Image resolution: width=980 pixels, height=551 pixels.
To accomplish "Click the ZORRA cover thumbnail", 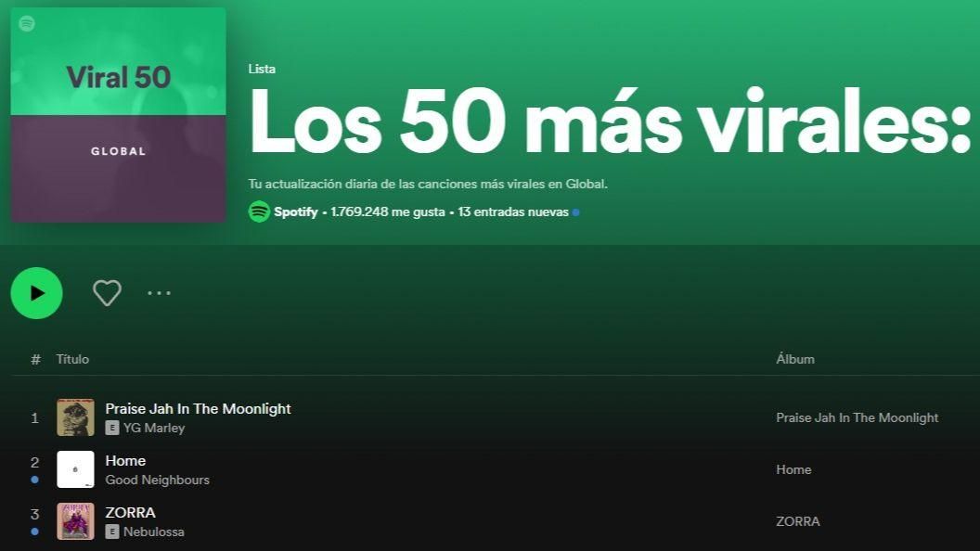I will click(x=75, y=521).
